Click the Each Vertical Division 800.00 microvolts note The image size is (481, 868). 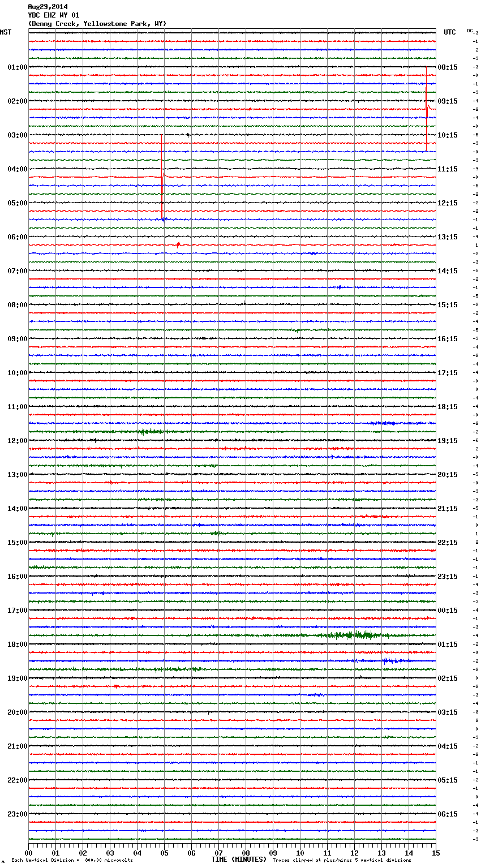click(x=72, y=861)
